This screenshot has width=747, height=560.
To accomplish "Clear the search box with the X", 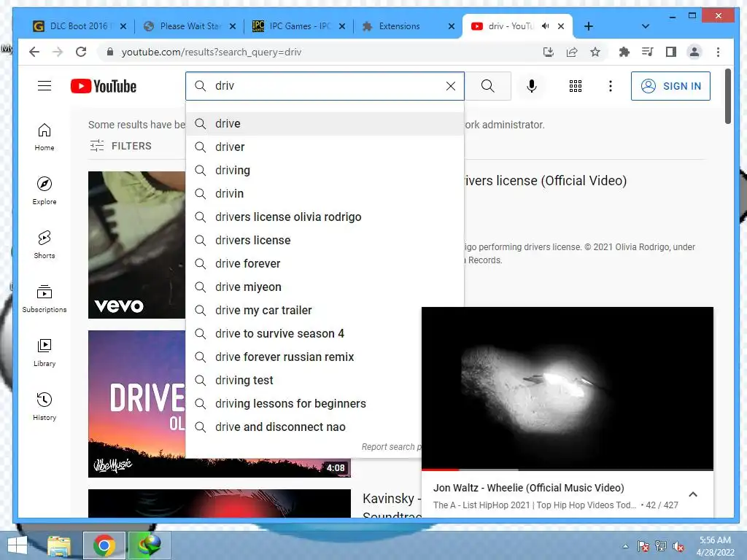I will [x=450, y=86].
